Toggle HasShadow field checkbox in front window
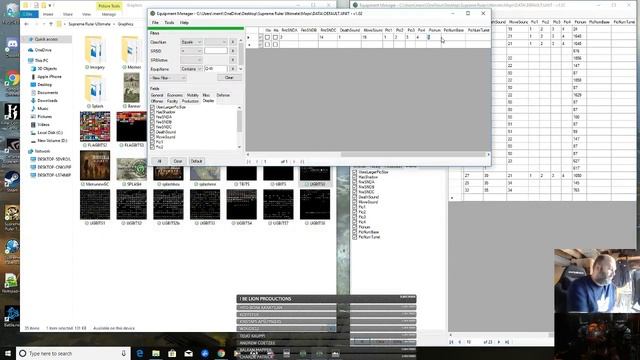640x360 pixels. click(x=152, y=112)
